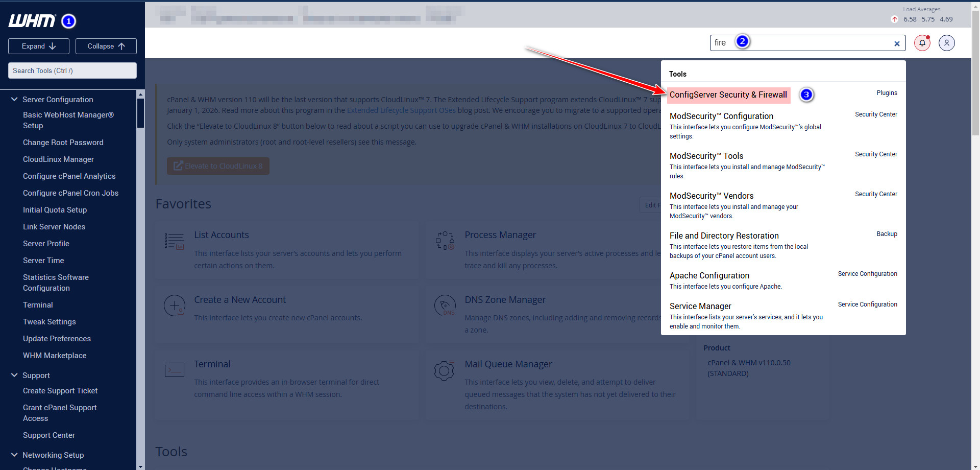Select ModSecurity Configuration search result
This screenshot has width=980, height=470.
pyautogui.click(x=721, y=116)
